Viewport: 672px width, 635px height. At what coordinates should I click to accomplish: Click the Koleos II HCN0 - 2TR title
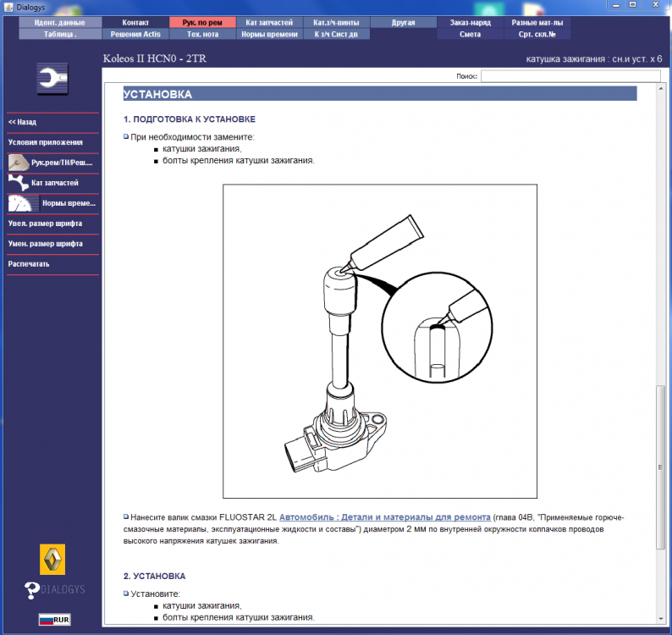(x=154, y=58)
